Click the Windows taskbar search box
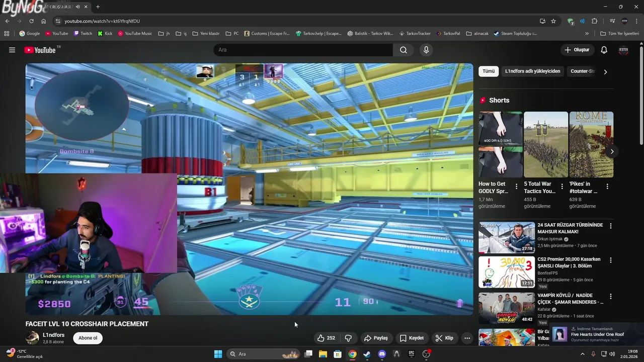Image resolution: width=644 pixels, height=362 pixels. coord(263,354)
